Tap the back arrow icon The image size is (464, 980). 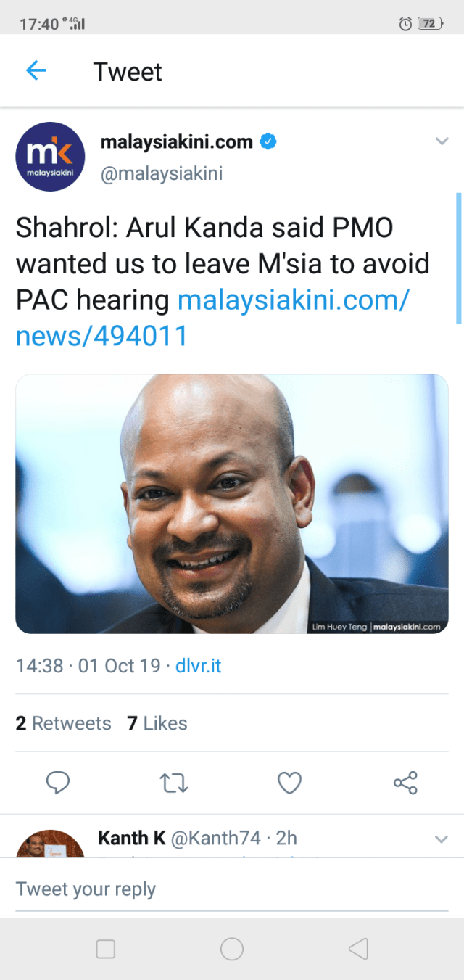(x=36, y=70)
